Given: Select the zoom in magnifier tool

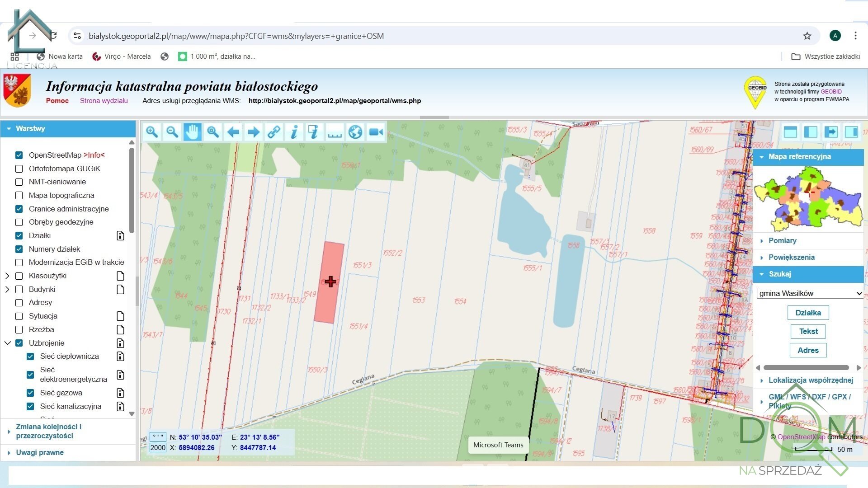Looking at the screenshot, I should coord(152,132).
